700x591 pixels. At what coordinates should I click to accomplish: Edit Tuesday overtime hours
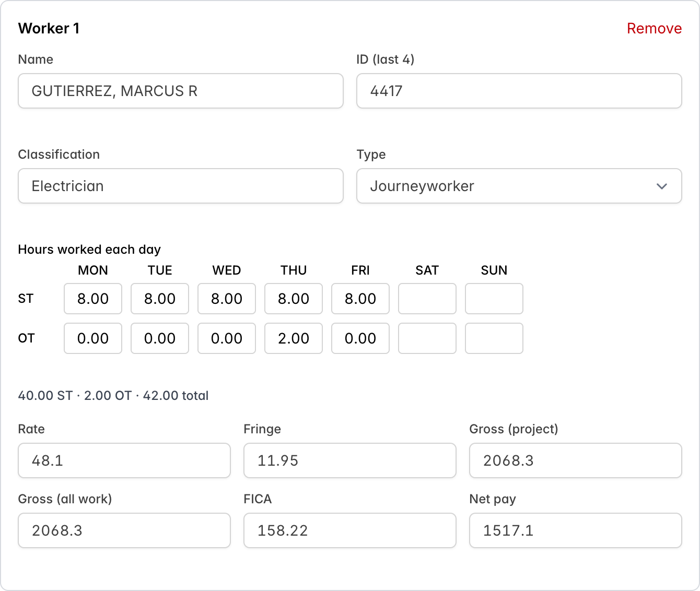pyautogui.click(x=160, y=338)
